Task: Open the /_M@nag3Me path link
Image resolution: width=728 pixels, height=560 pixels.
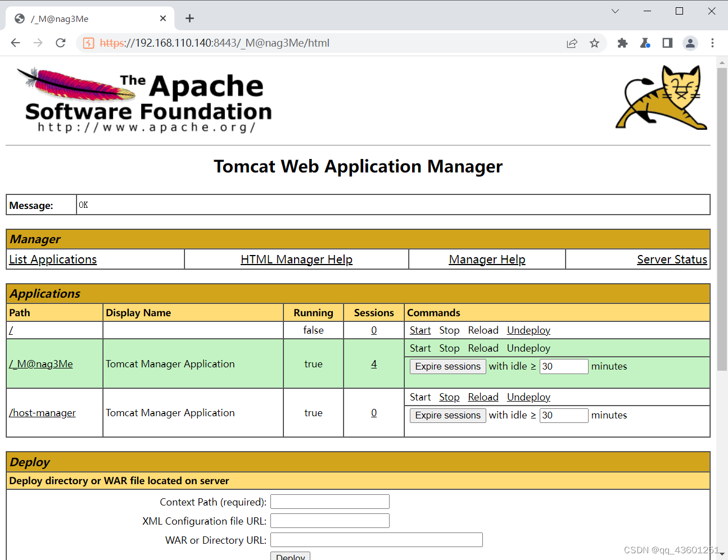Action: point(41,364)
